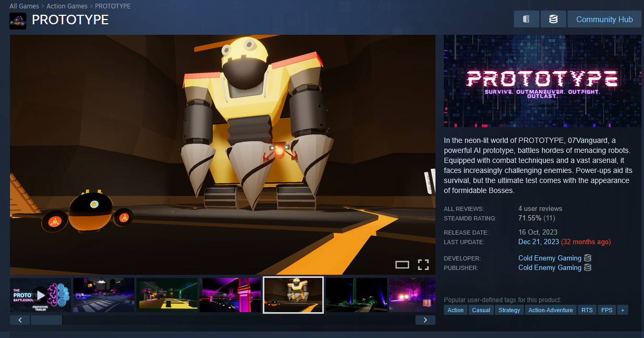The height and width of the screenshot is (338, 644).
Task: Select the Action tag
Action: click(455, 310)
